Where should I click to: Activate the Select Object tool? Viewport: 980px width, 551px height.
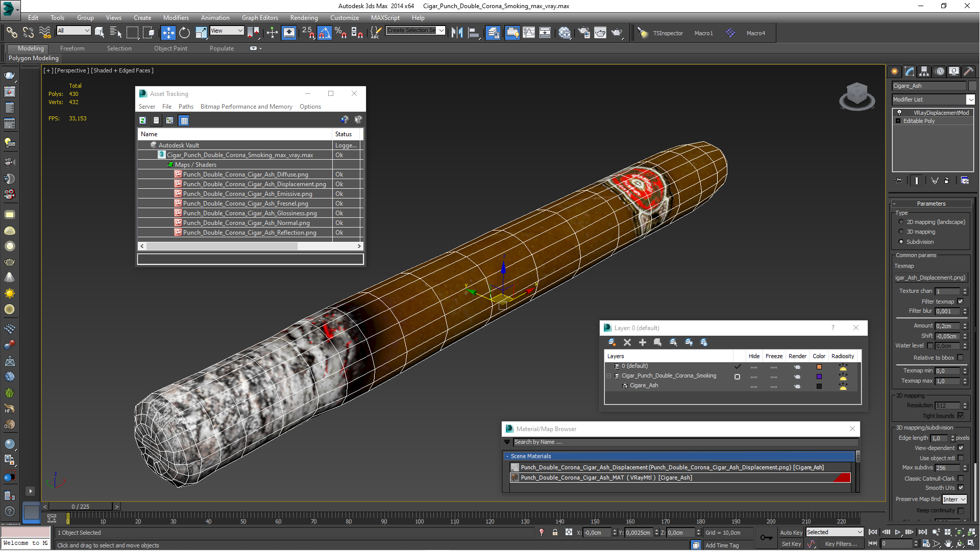100,33
